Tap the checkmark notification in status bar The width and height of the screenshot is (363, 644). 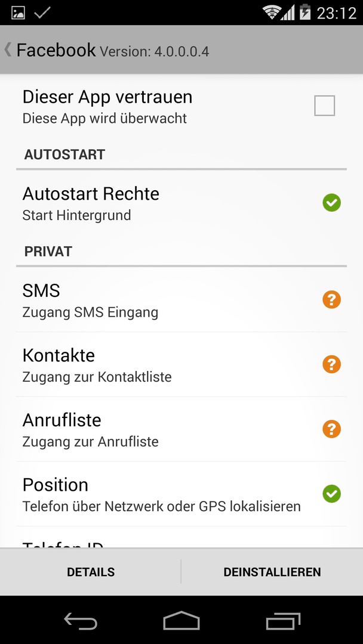(x=42, y=13)
